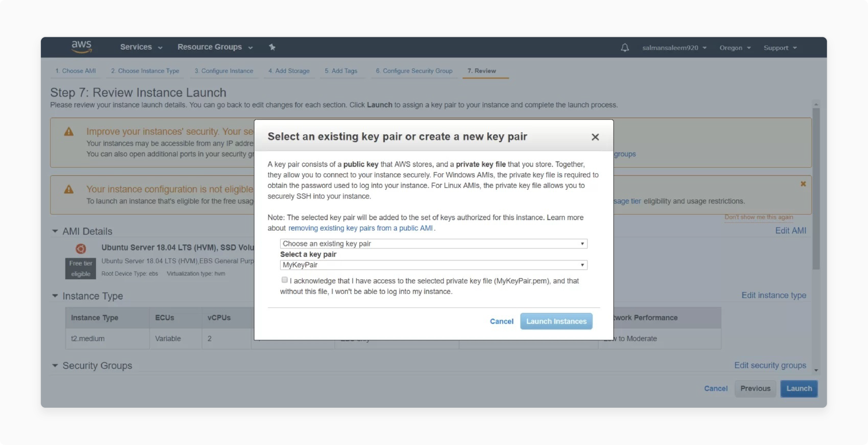Click the Previous button
This screenshot has height=445, width=868.
pos(755,388)
